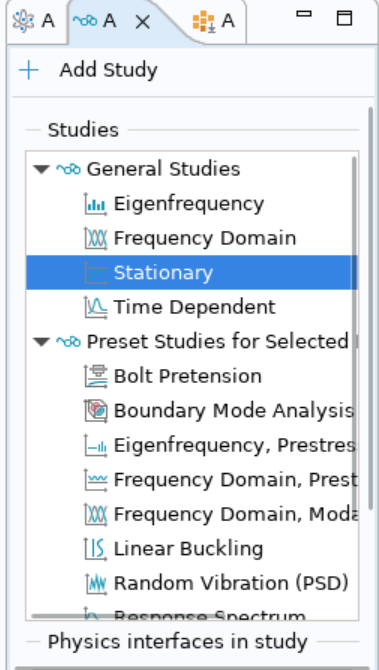Click the blue plus Add Study icon

[x=29, y=70]
